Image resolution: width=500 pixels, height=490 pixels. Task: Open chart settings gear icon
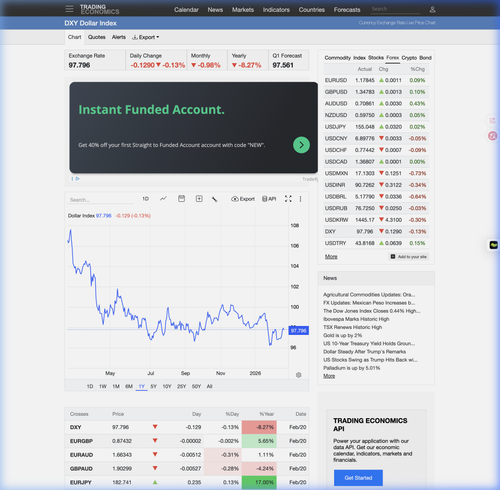tap(299, 375)
